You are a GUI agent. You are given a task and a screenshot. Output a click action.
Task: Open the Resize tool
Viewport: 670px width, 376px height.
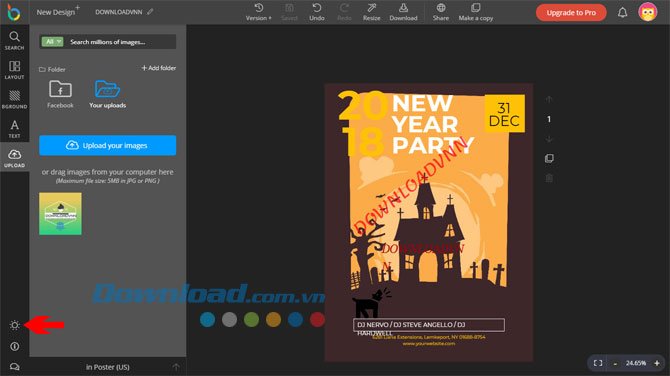pyautogui.click(x=371, y=12)
